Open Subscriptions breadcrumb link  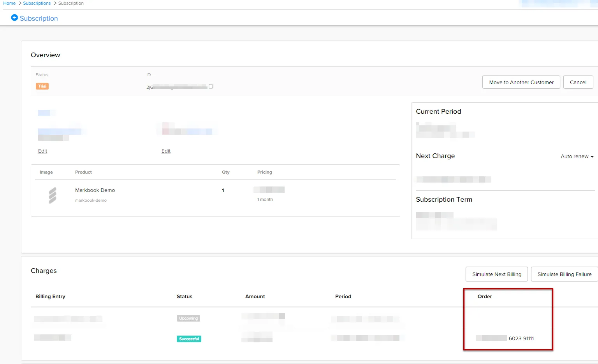pyautogui.click(x=37, y=3)
